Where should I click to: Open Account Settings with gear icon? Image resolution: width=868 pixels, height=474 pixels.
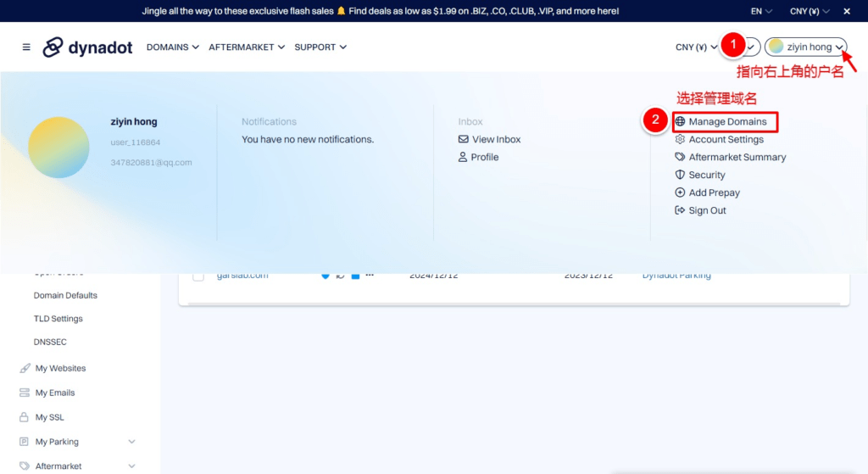(x=726, y=140)
